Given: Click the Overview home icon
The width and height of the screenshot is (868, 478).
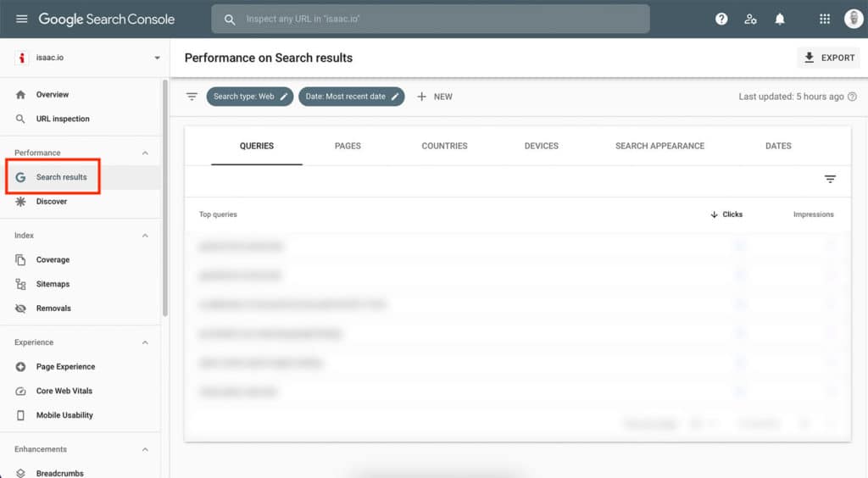Looking at the screenshot, I should tap(20, 95).
